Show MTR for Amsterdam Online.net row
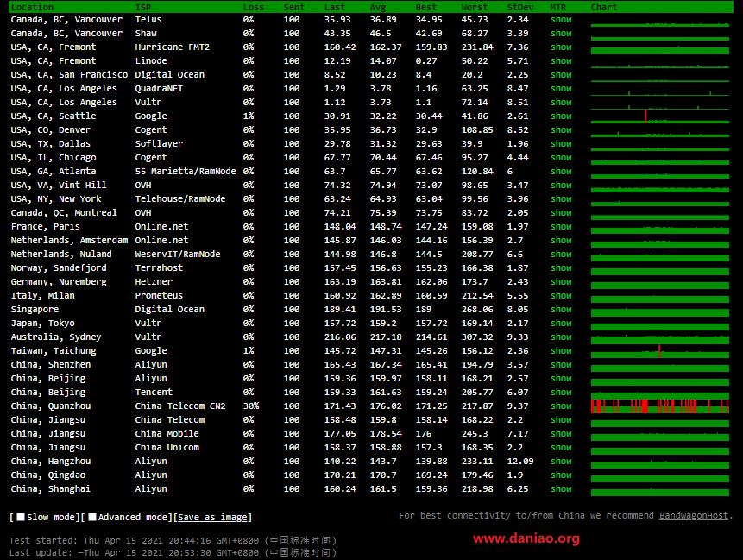The width and height of the screenshot is (743, 560). pos(561,240)
